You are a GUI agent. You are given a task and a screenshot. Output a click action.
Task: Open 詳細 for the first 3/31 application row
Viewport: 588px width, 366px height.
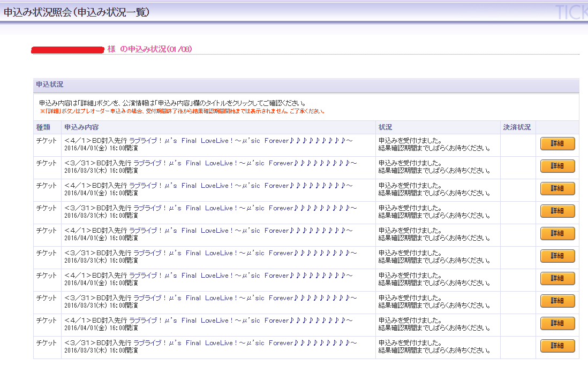(557, 166)
